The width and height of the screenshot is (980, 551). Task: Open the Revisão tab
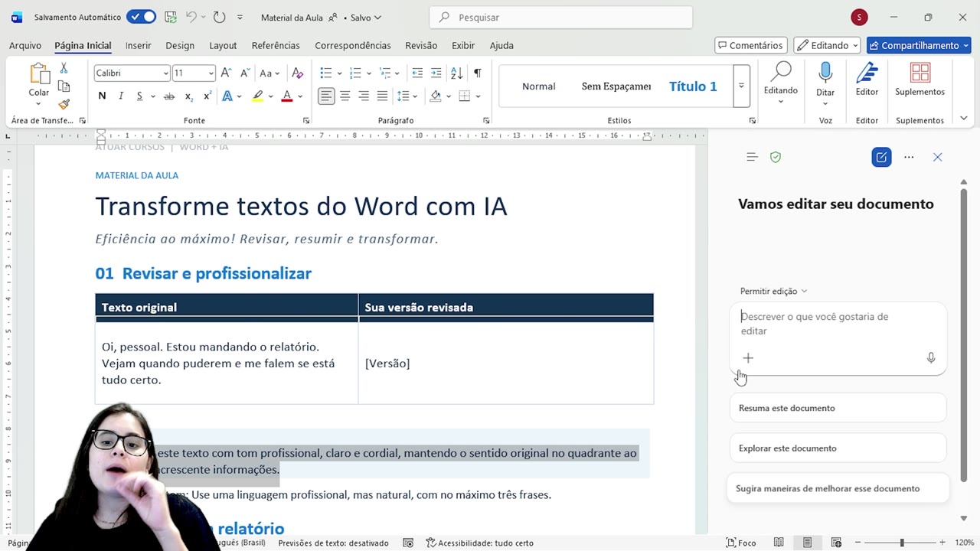(421, 45)
